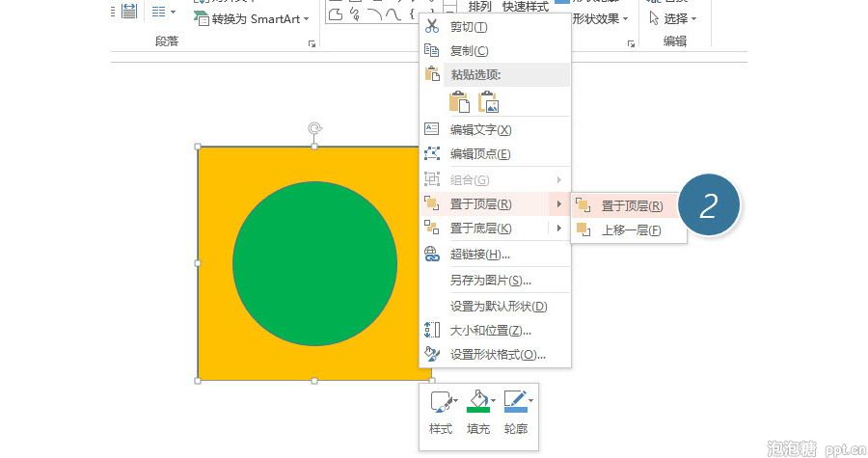Click Arrange (排列) in ribbon
This screenshot has height=458, width=868.
point(479,7)
